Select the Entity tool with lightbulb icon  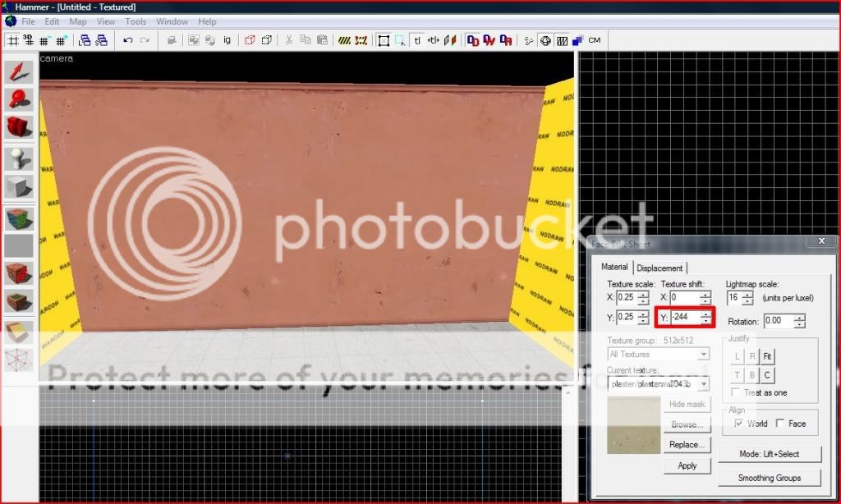coord(19,158)
